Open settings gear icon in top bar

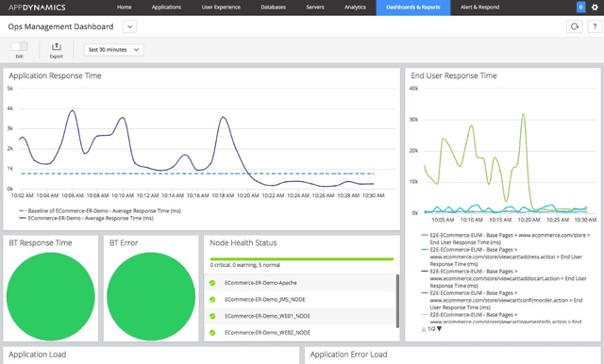click(x=595, y=8)
